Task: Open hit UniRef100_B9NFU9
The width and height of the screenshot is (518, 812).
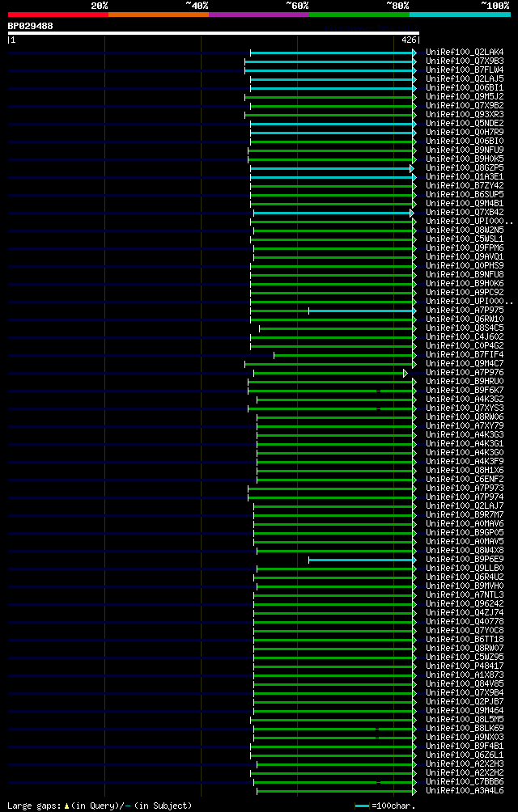Action: [x=464, y=150]
